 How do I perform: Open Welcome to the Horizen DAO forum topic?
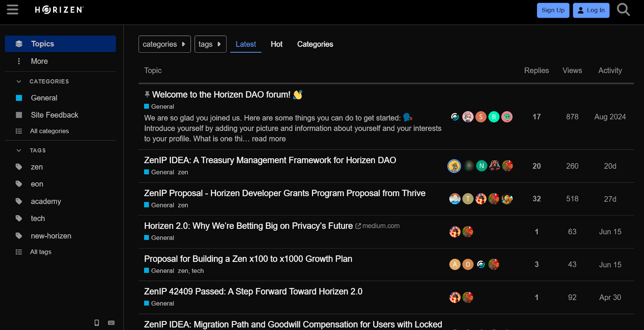click(221, 95)
